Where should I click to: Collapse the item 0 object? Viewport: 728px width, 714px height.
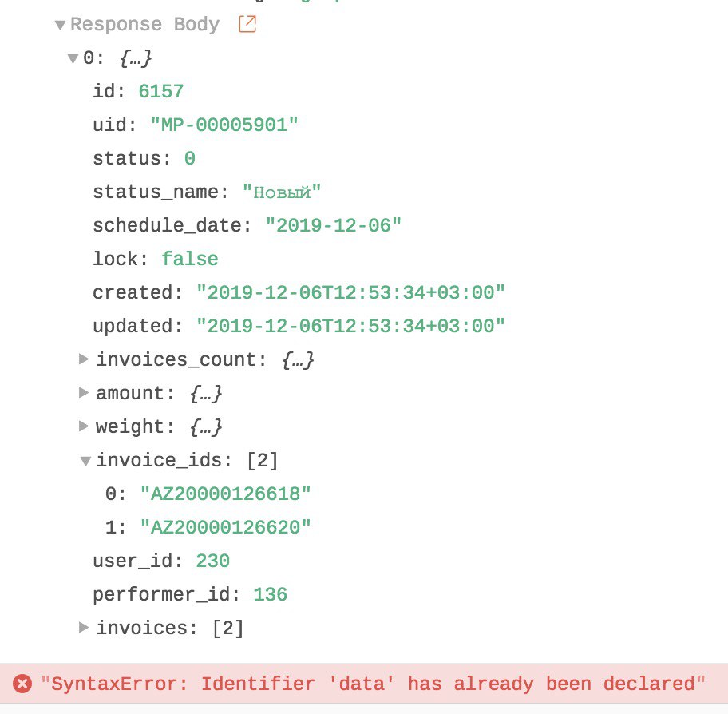[73, 58]
